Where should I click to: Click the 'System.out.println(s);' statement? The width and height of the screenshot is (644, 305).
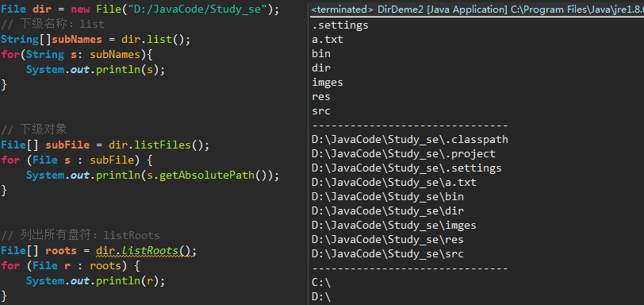point(95,70)
